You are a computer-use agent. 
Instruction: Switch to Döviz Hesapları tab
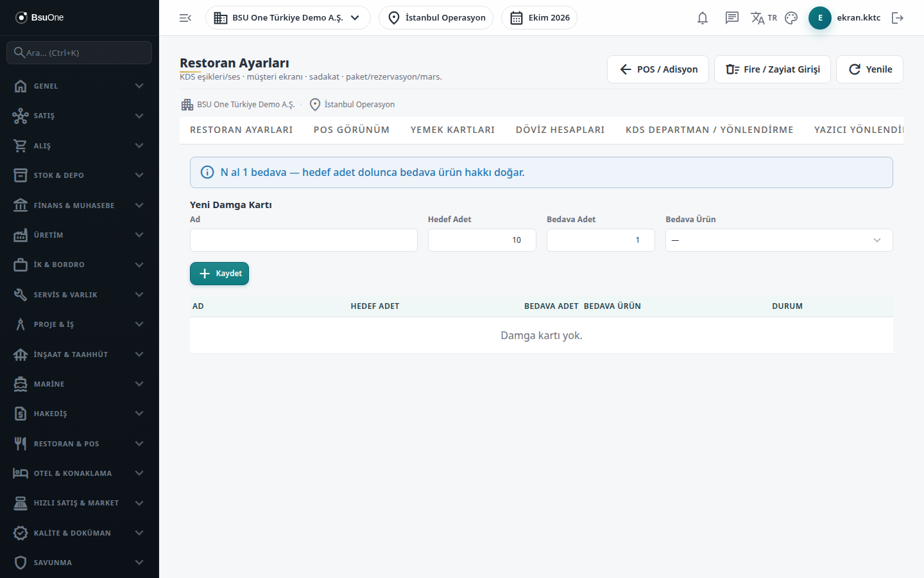coord(560,130)
